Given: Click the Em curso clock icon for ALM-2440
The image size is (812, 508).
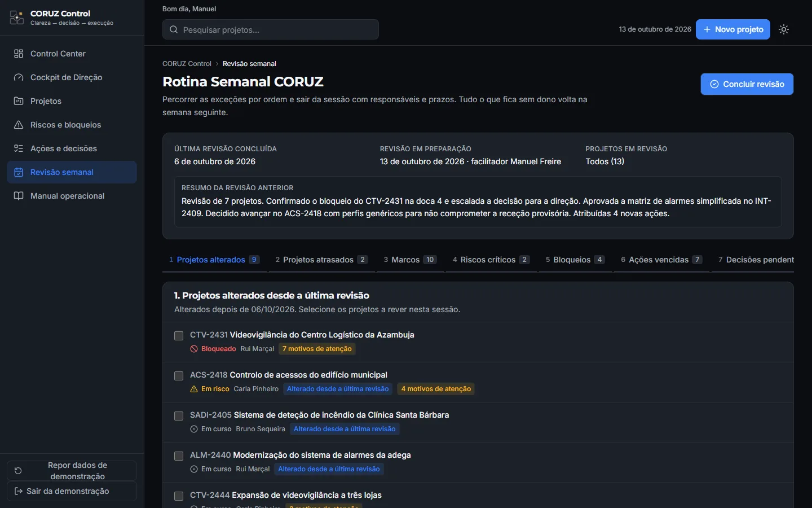Looking at the screenshot, I should (x=194, y=469).
